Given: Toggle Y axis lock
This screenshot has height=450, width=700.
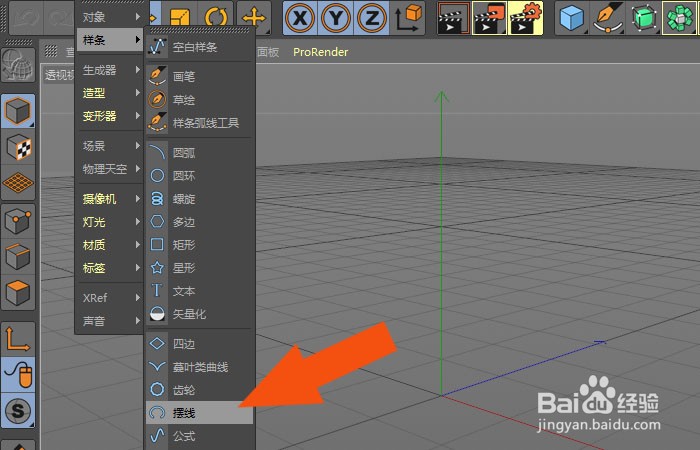Looking at the screenshot, I should click(x=336, y=18).
